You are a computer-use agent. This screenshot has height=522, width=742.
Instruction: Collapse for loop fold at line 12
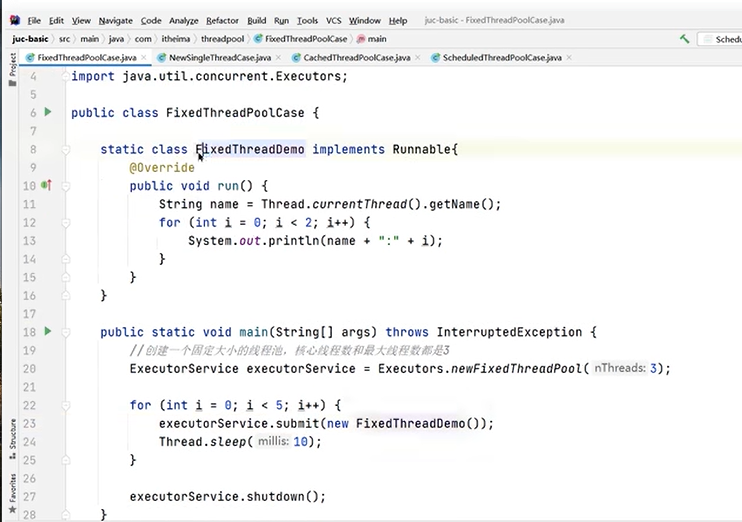tap(65, 222)
